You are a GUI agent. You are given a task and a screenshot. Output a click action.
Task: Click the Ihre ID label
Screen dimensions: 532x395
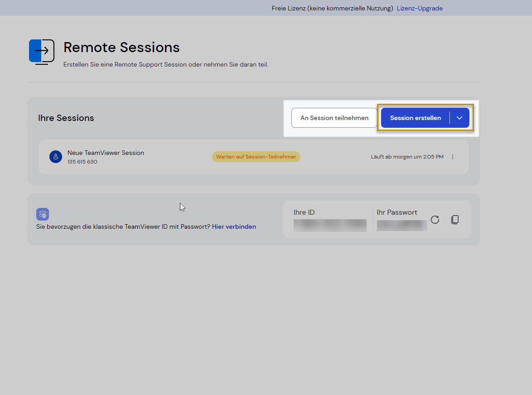point(304,212)
